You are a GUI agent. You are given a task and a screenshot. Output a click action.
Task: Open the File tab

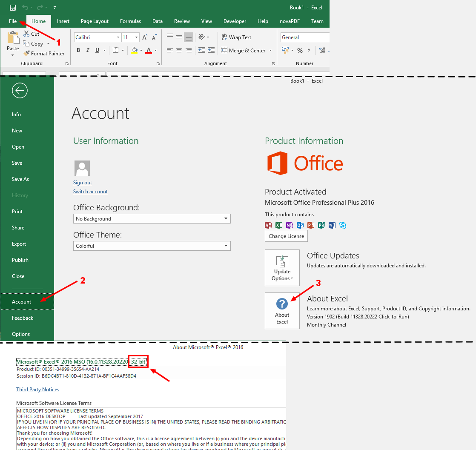pos(13,21)
